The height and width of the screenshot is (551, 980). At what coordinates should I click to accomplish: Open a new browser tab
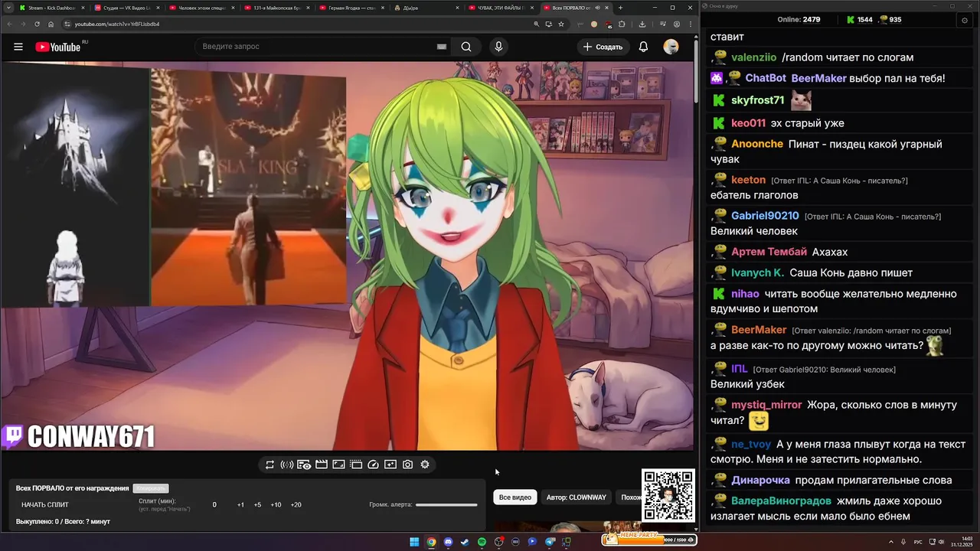(620, 8)
